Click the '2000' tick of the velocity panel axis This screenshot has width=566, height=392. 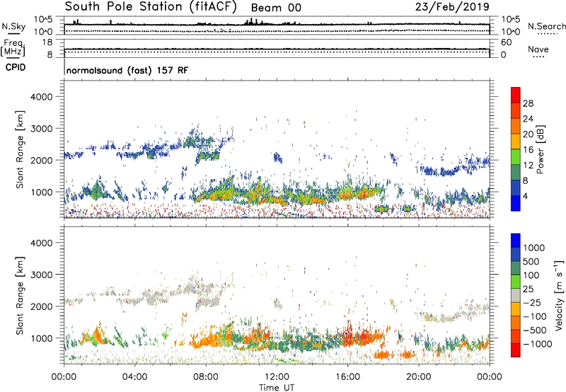click(41, 306)
